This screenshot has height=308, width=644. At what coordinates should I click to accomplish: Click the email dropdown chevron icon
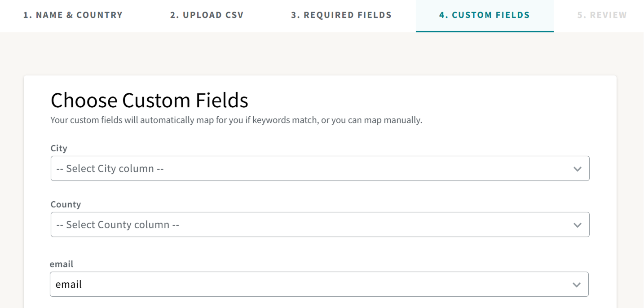(x=578, y=284)
